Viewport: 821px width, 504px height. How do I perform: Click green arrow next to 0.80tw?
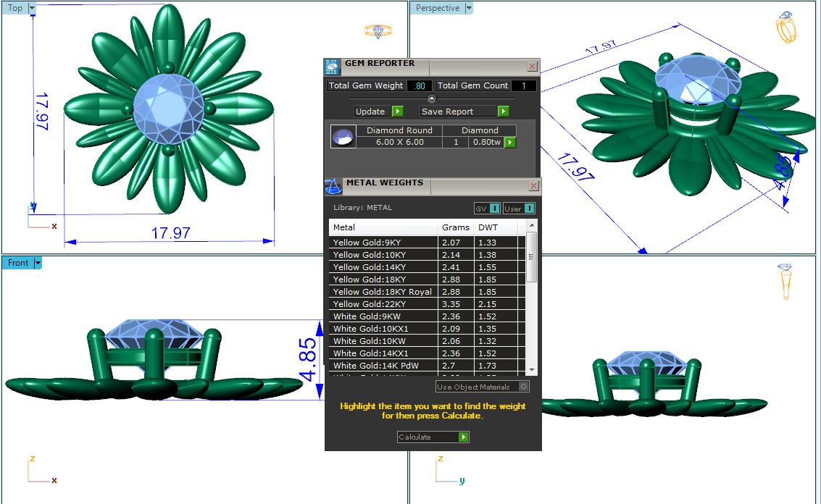pos(510,143)
